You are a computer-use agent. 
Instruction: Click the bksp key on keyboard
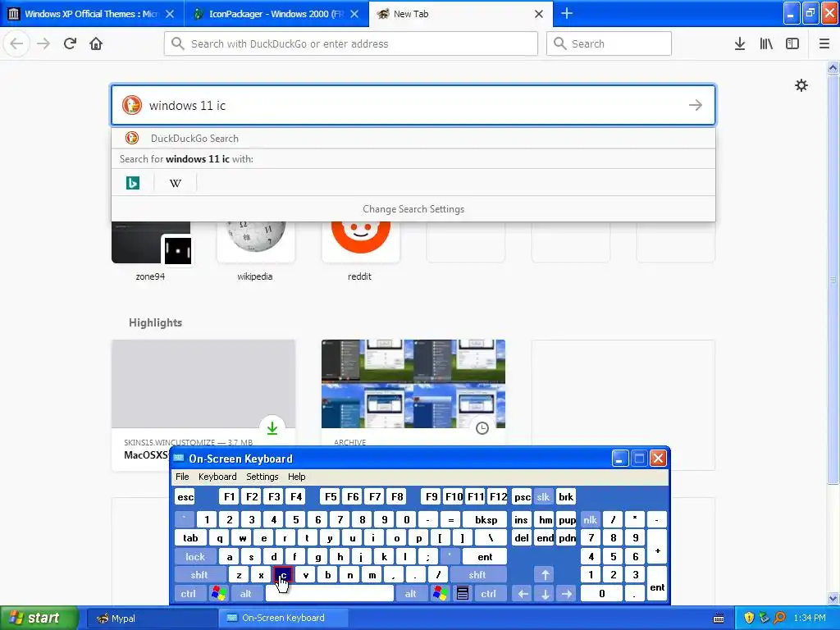click(486, 519)
